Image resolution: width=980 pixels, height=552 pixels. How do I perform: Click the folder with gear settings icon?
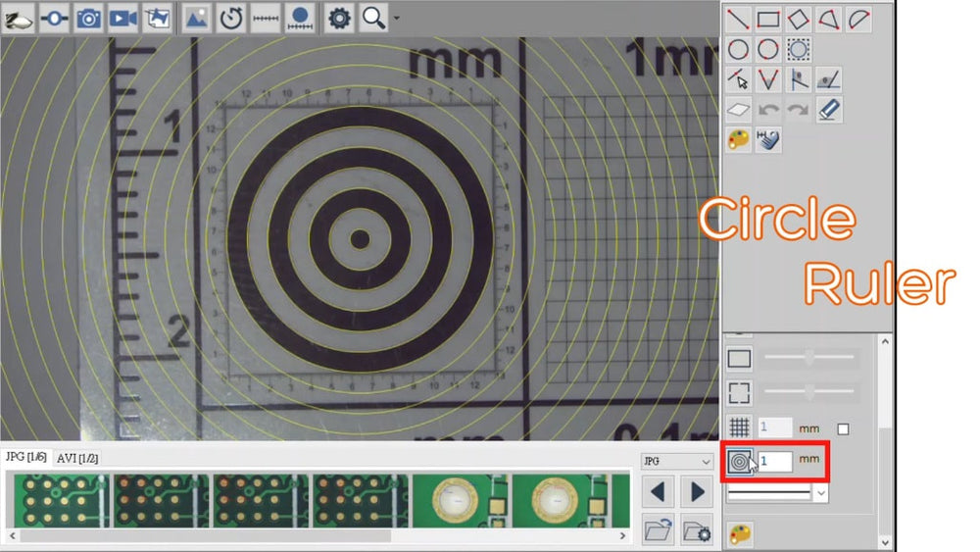tap(698, 530)
